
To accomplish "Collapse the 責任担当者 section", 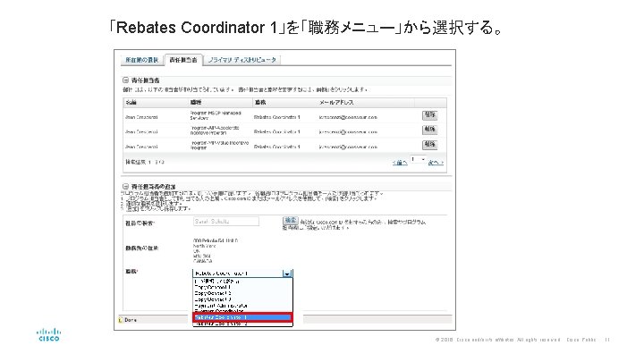I will (x=126, y=80).
